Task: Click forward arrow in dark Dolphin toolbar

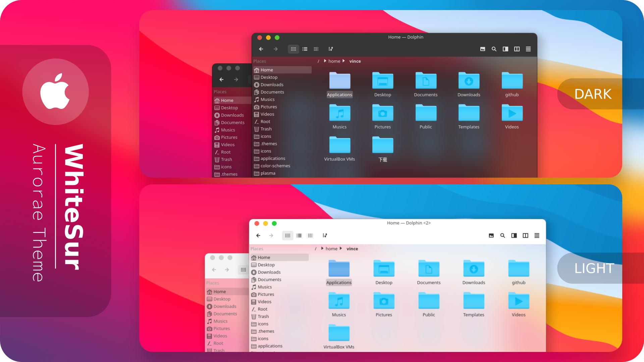Action: (x=275, y=49)
